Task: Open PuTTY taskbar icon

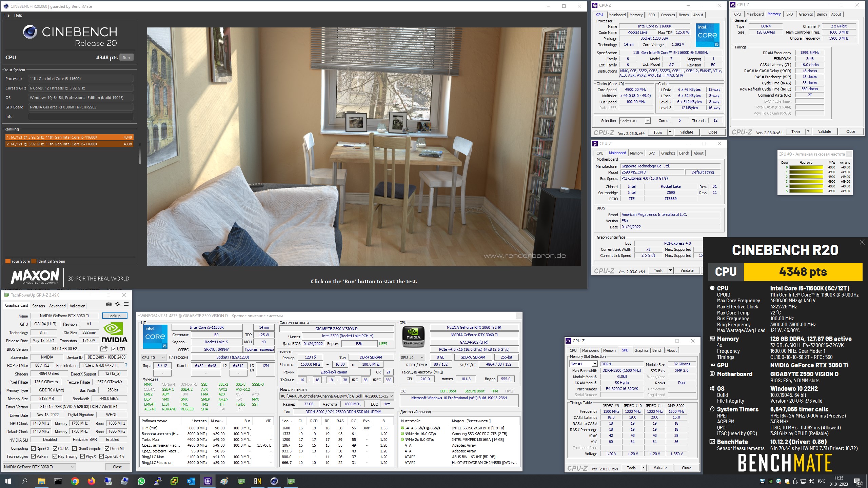Action: 158,481
